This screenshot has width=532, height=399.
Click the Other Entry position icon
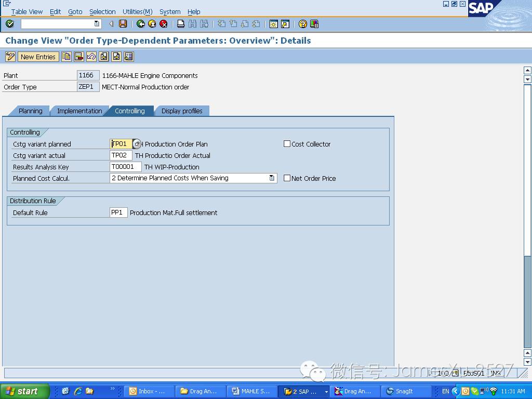pyautogui.click(x=129, y=56)
